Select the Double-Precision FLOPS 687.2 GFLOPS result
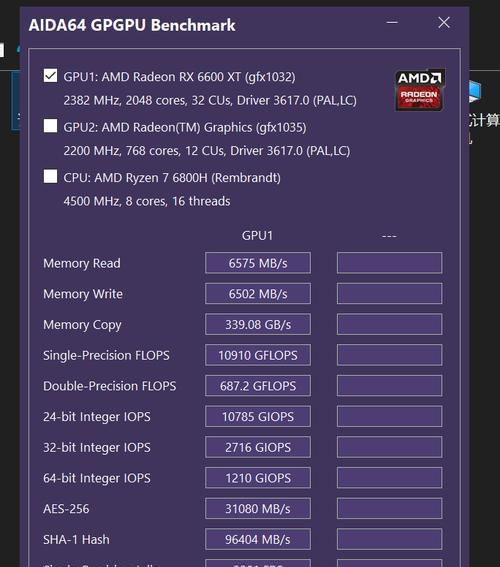Screen dimensions: 500x567 [x=258, y=386]
